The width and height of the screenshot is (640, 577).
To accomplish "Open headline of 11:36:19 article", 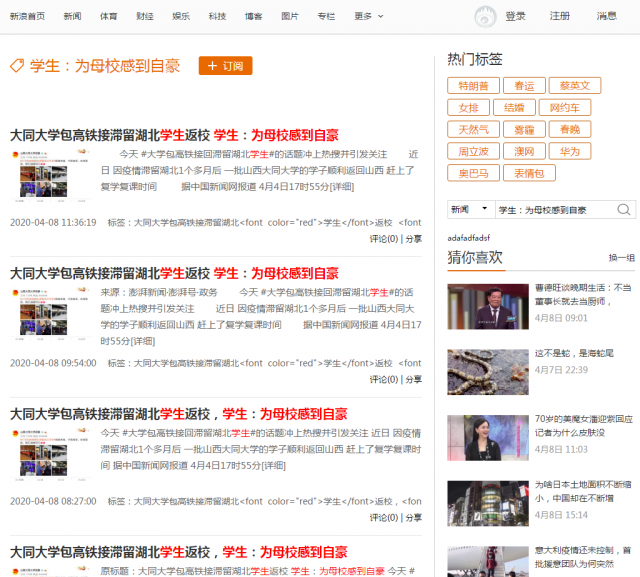I will [174, 135].
